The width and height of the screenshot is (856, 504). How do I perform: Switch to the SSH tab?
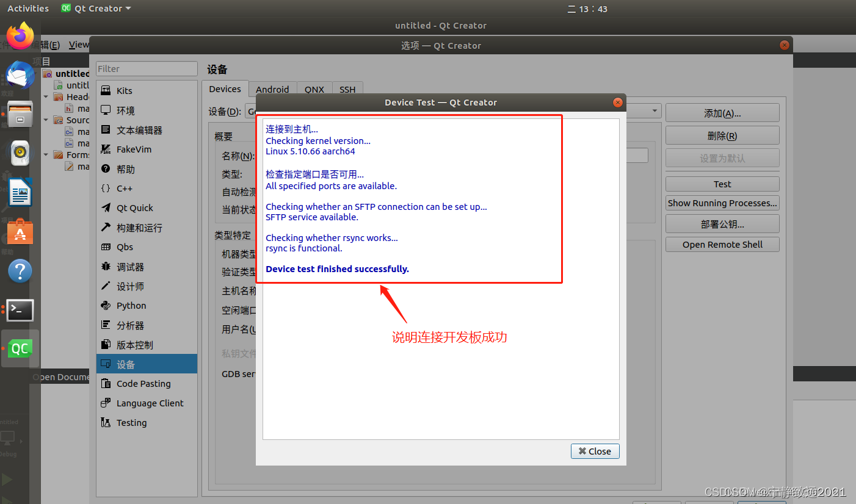(x=347, y=89)
